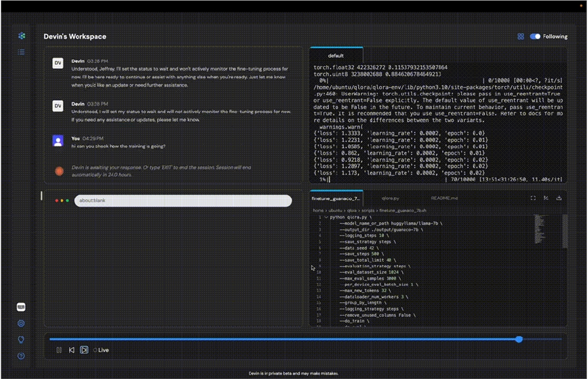Screen dimensions: 588x379
Task: Click the user avatar beside You message
Action: pyautogui.click(x=58, y=141)
